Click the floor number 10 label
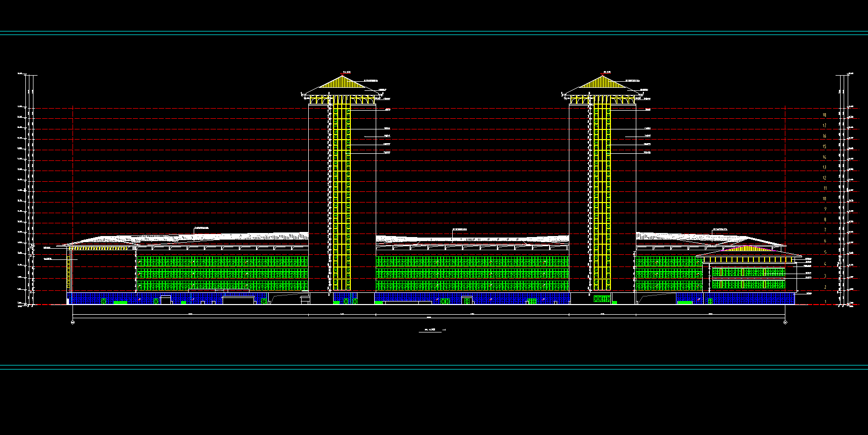Viewport: 868px width, 435px height. coord(824,198)
